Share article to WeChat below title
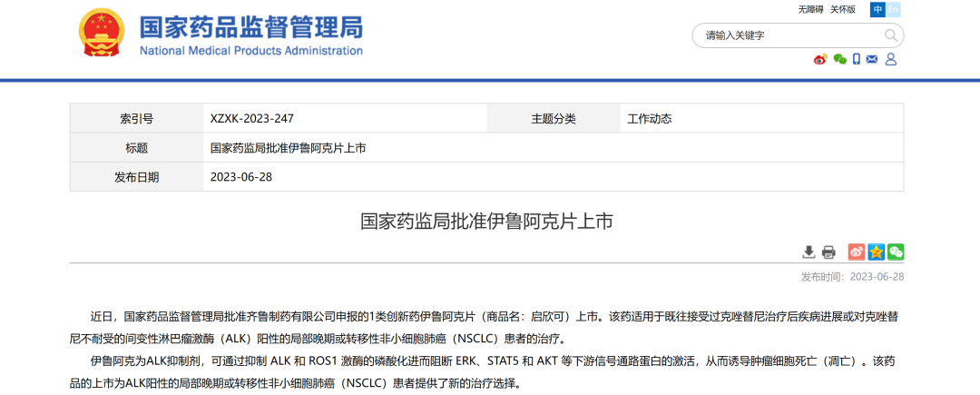 [x=897, y=252]
